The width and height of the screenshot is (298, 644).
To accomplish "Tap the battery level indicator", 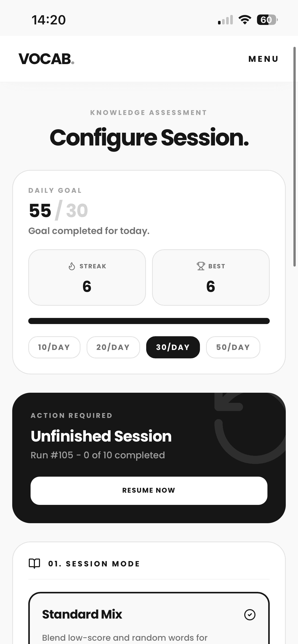I will 267,20.
